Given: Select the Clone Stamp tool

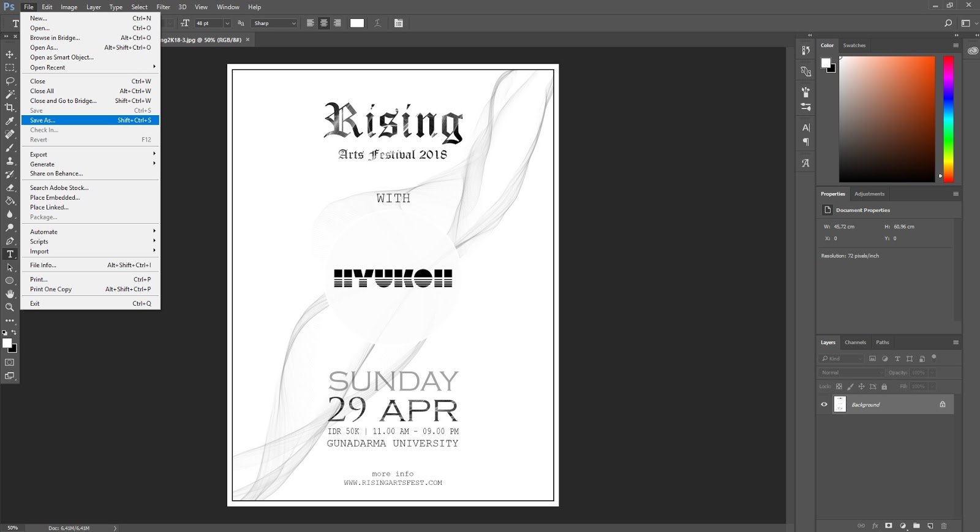Looking at the screenshot, I should [10, 161].
